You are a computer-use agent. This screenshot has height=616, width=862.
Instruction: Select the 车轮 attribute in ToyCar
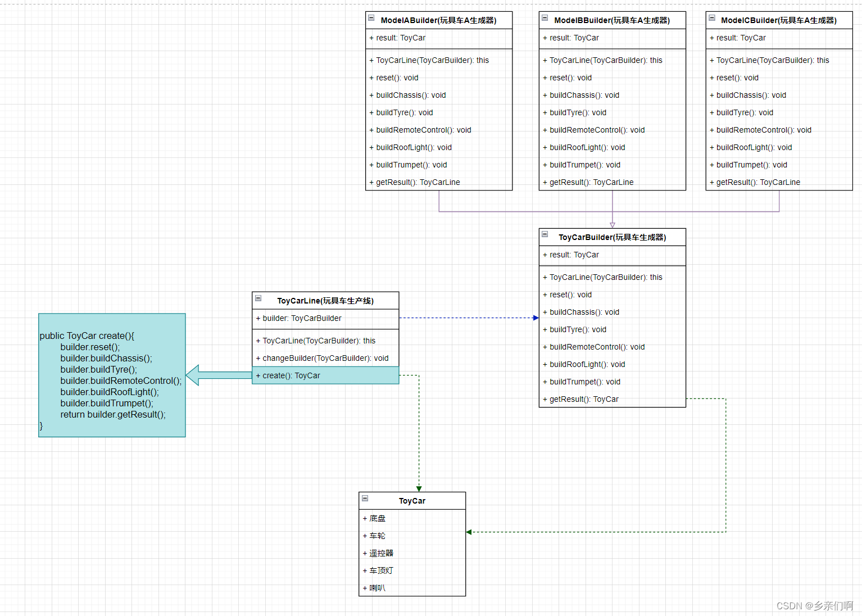(412, 536)
